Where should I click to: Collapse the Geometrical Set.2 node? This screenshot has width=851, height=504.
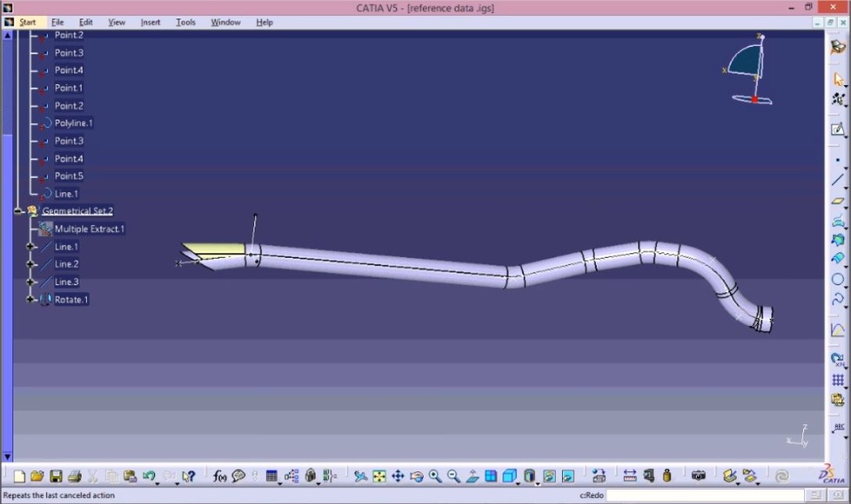(18, 211)
